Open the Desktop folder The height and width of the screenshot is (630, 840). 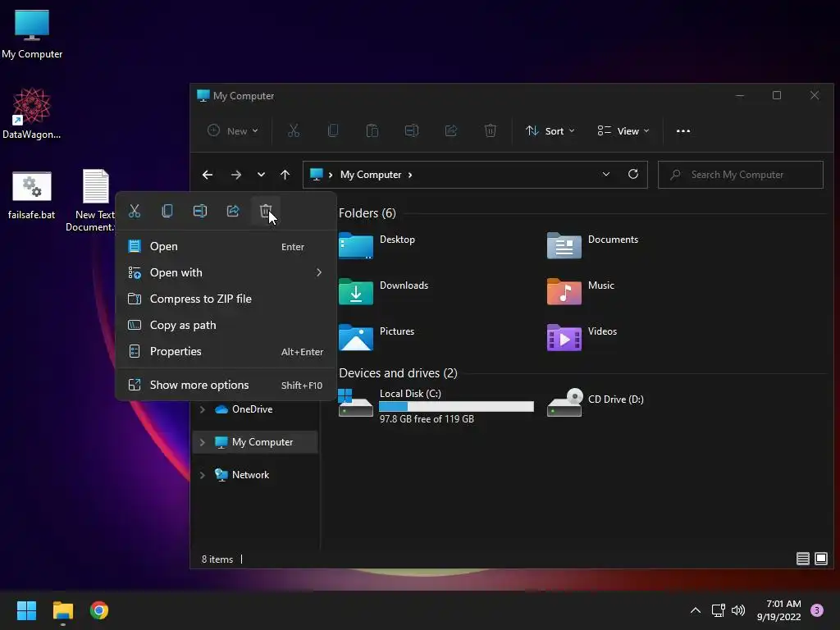[x=377, y=245]
